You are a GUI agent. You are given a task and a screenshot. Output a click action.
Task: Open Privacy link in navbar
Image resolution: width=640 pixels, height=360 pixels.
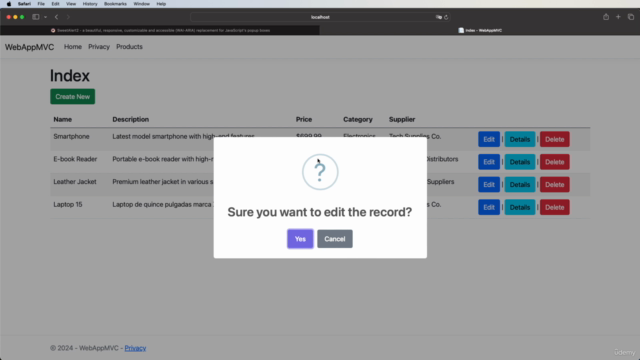pos(99,47)
